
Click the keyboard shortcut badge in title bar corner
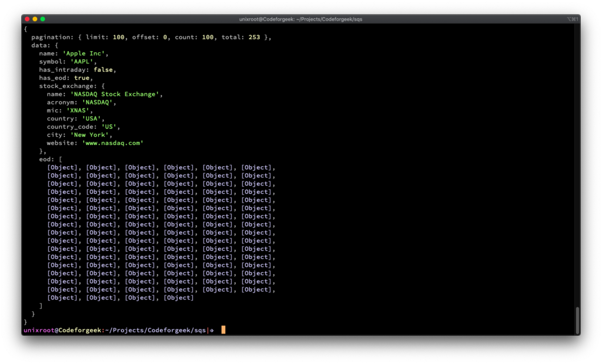[x=573, y=18]
